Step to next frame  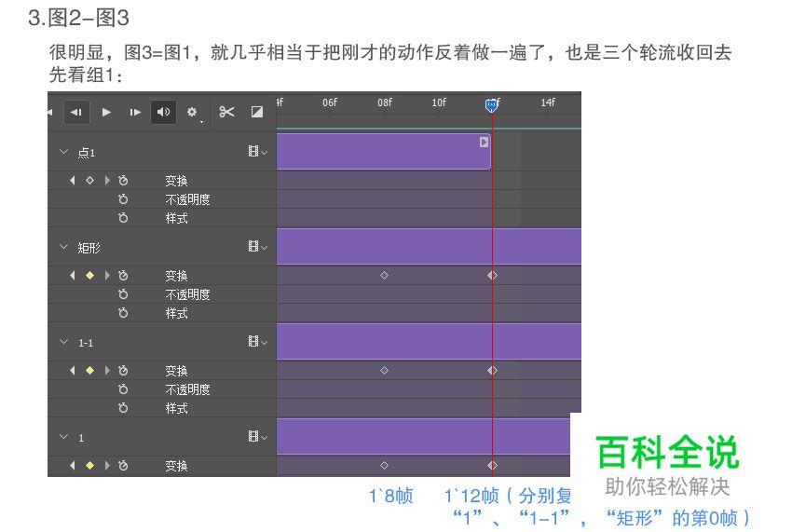coord(135,112)
